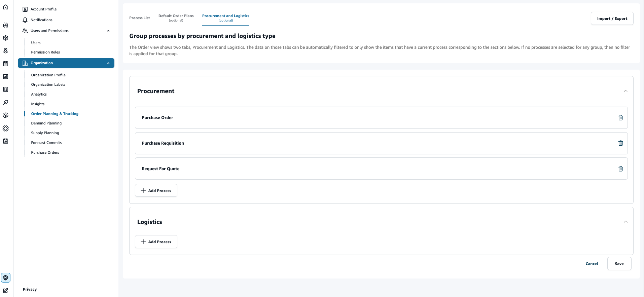Collapse the Procurement section
Screen dimensions: 644x297
[x=625, y=91]
